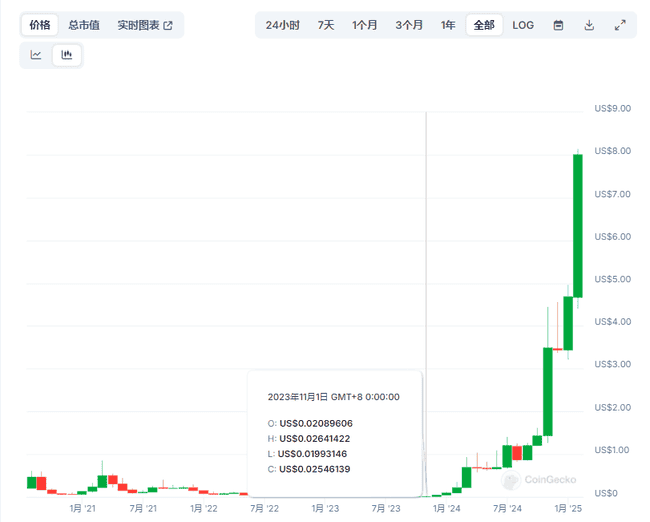Select the 1年 time range
This screenshot has height=522, width=650.
[448, 25]
